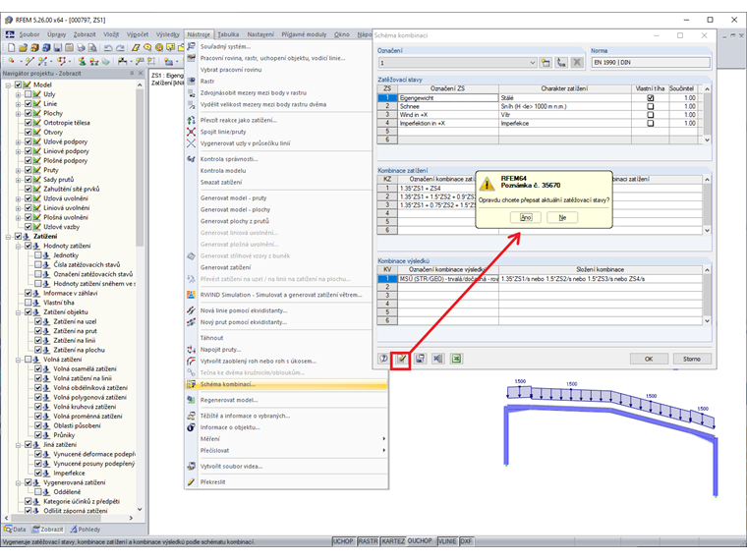Toggle the Vlastní tíha checkbox in navigator tree

pos(29,303)
